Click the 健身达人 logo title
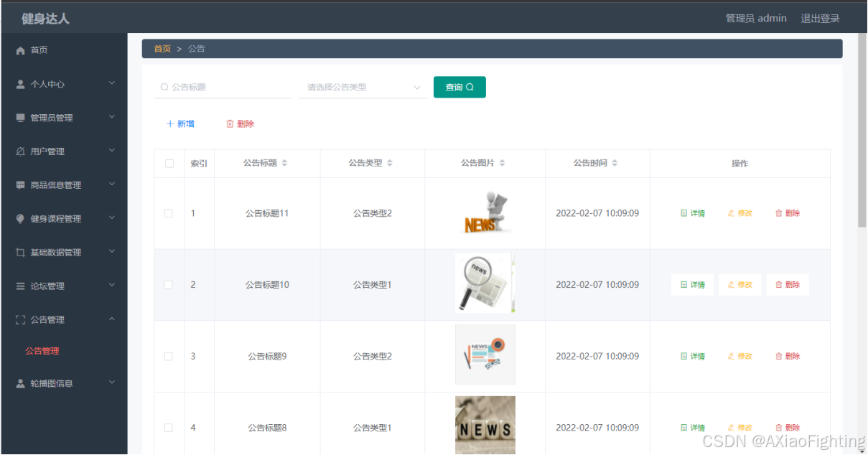Image resolution: width=868 pixels, height=455 pixels. pos(45,19)
